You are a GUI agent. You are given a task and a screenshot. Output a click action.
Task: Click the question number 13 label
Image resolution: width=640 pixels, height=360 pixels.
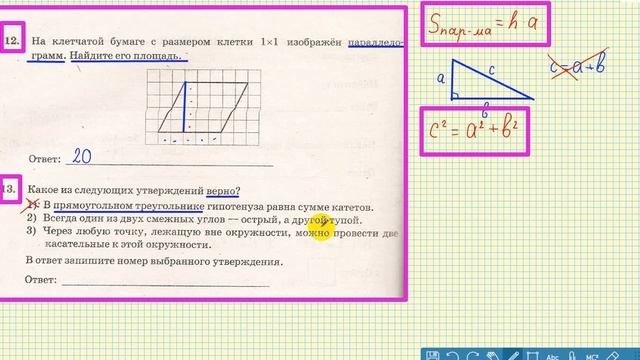click(9, 189)
